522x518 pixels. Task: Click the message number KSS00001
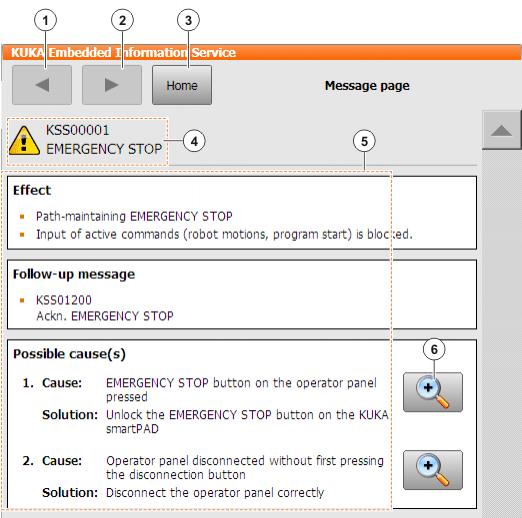click(x=78, y=130)
